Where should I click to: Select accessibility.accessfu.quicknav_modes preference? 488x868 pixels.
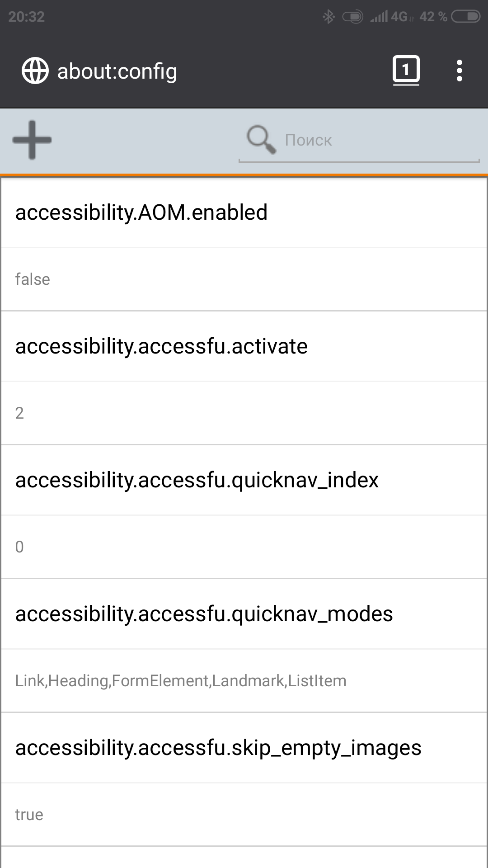tap(204, 614)
